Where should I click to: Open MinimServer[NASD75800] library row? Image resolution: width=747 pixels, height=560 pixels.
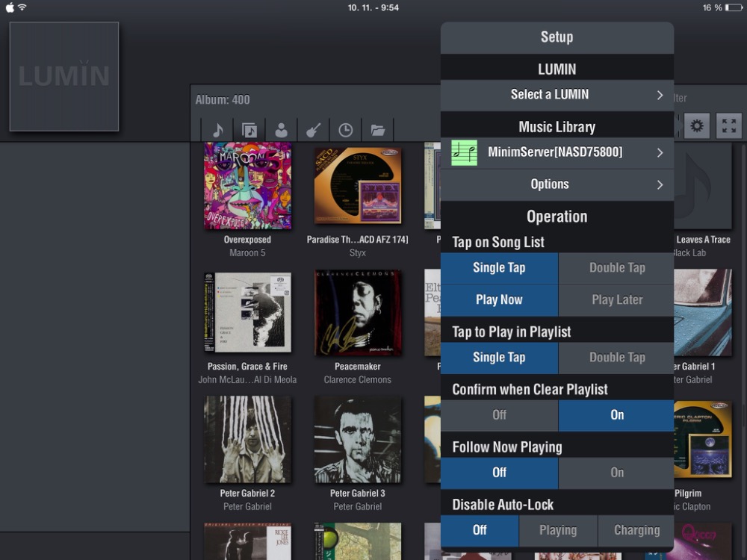(x=557, y=153)
